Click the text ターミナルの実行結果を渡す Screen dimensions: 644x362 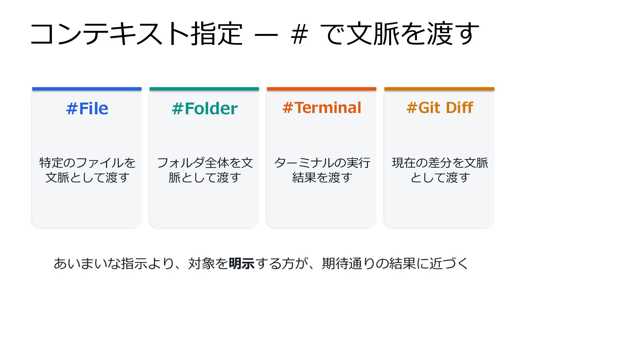pos(322,170)
